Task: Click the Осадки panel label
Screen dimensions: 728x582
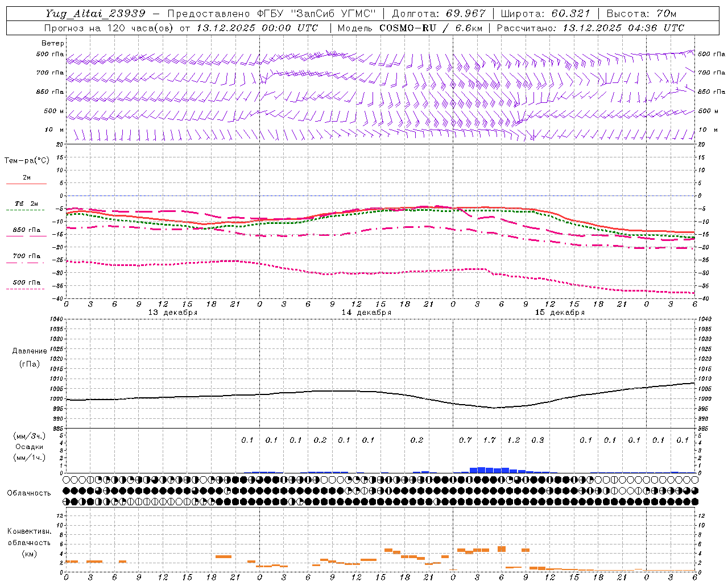Action: 29,447
